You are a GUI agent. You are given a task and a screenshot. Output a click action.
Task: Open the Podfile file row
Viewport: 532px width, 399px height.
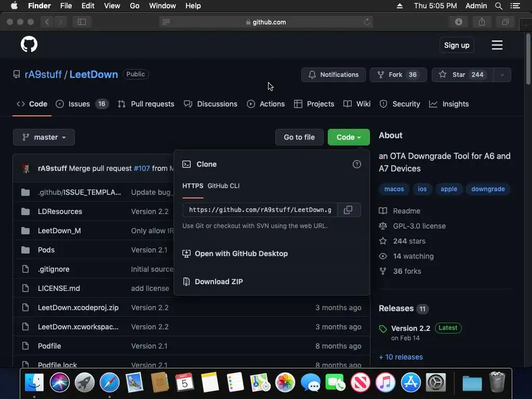191,345
